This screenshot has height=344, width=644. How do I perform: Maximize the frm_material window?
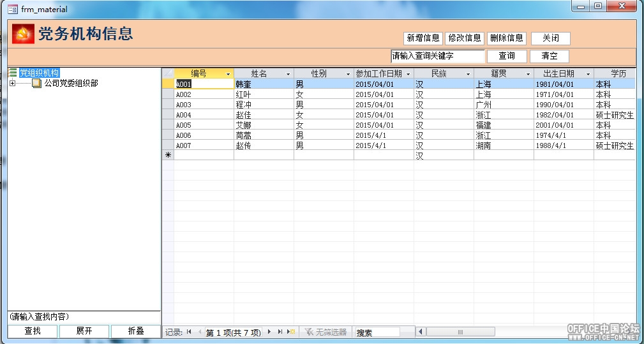598,6
